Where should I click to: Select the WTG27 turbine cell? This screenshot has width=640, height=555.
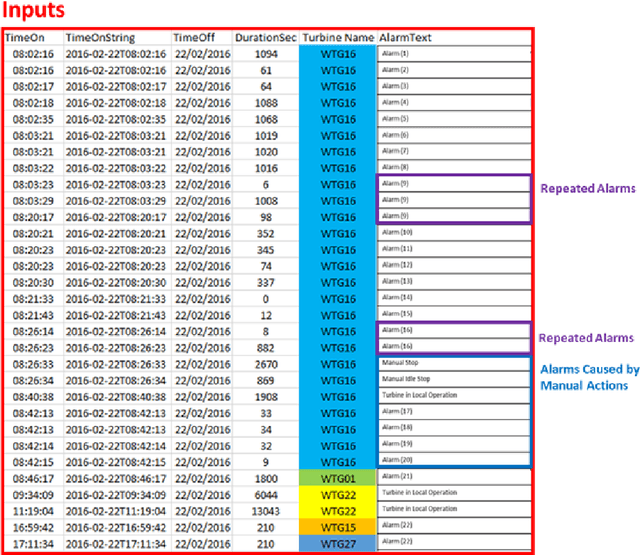click(338, 544)
